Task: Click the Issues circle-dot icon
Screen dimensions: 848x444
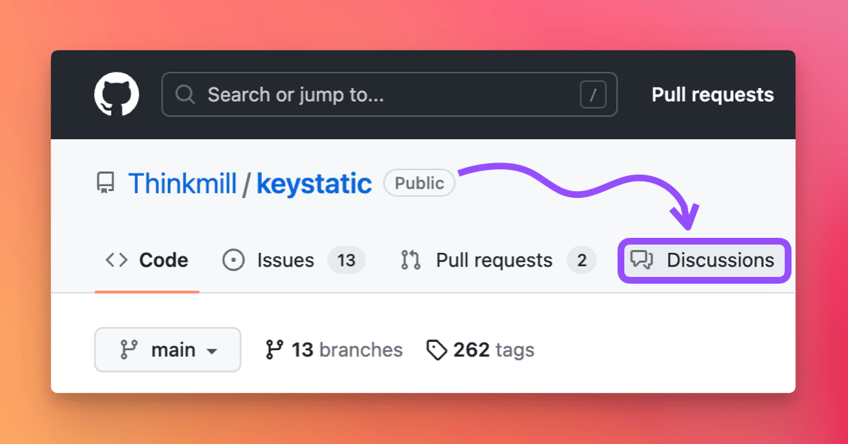Action: coord(233,260)
